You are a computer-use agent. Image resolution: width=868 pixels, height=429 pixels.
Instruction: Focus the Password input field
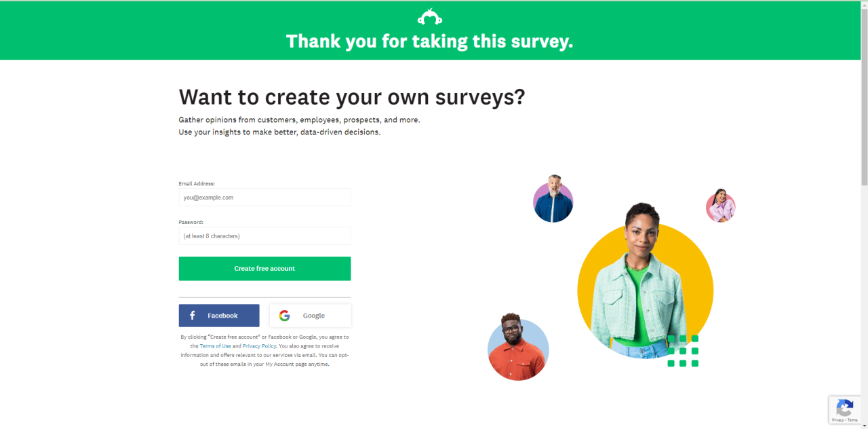coord(264,236)
